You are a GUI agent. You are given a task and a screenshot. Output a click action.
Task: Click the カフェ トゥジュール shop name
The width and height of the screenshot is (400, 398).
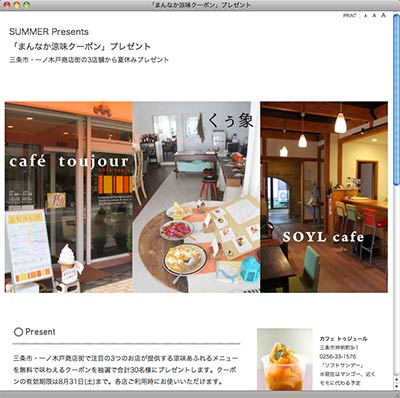tap(344, 339)
